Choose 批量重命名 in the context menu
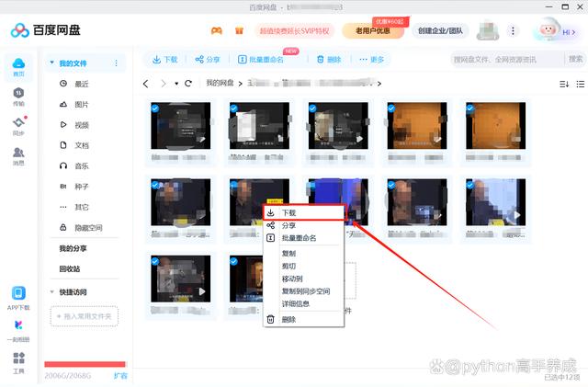The image size is (588, 387). point(304,237)
